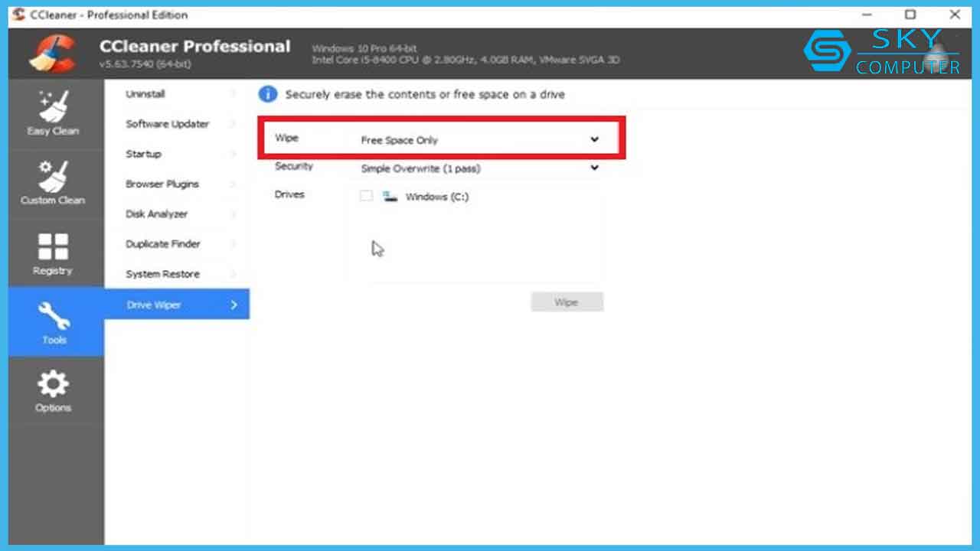Image resolution: width=980 pixels, height=551 pixels.
Task: Open the Registry section
Action: 53,253
